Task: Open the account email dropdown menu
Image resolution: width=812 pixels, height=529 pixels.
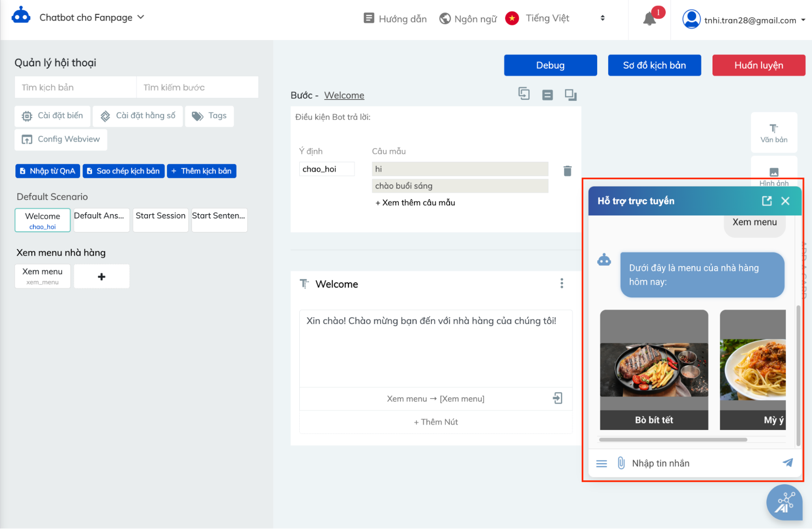Action: click(749, 20)
